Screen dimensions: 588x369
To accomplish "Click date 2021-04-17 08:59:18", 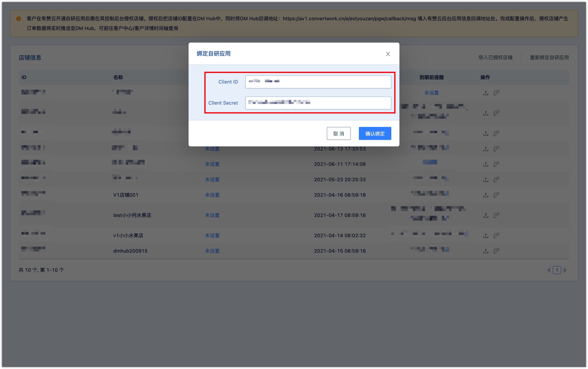I will pos(340,215).
